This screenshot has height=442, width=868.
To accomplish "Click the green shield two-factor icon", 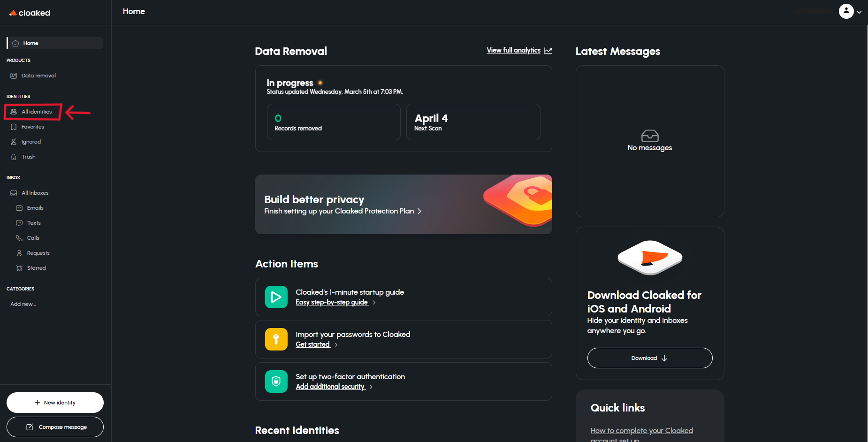I will (276, 381).
